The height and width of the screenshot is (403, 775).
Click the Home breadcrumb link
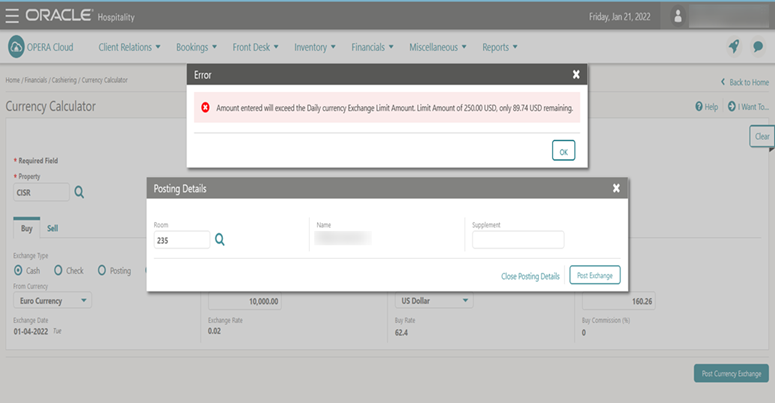12,80
